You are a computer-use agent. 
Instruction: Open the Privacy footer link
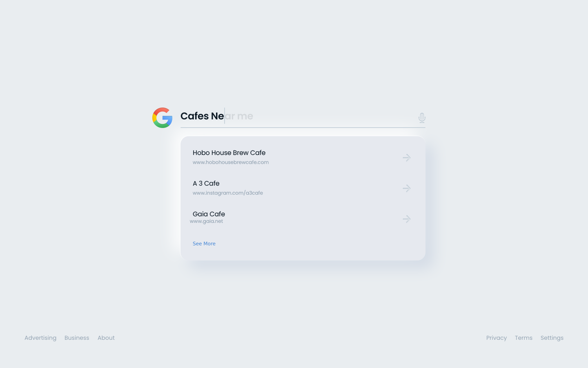pos(497,338)
